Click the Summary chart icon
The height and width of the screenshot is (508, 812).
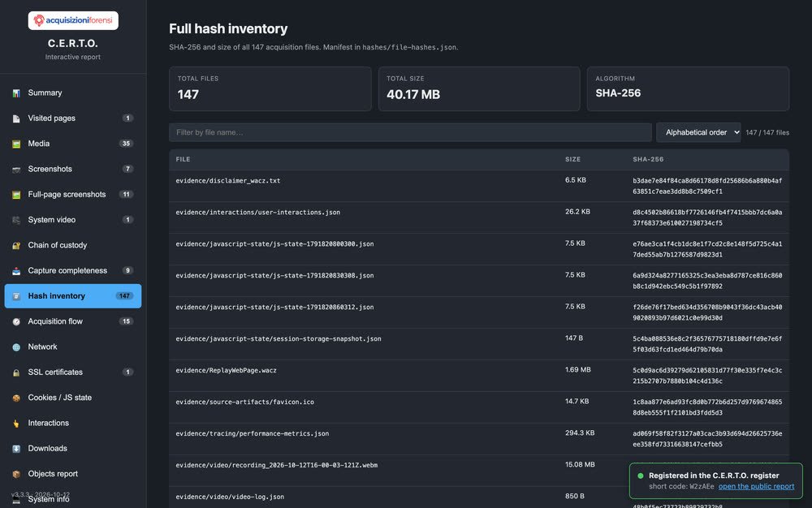click(16, 93)
